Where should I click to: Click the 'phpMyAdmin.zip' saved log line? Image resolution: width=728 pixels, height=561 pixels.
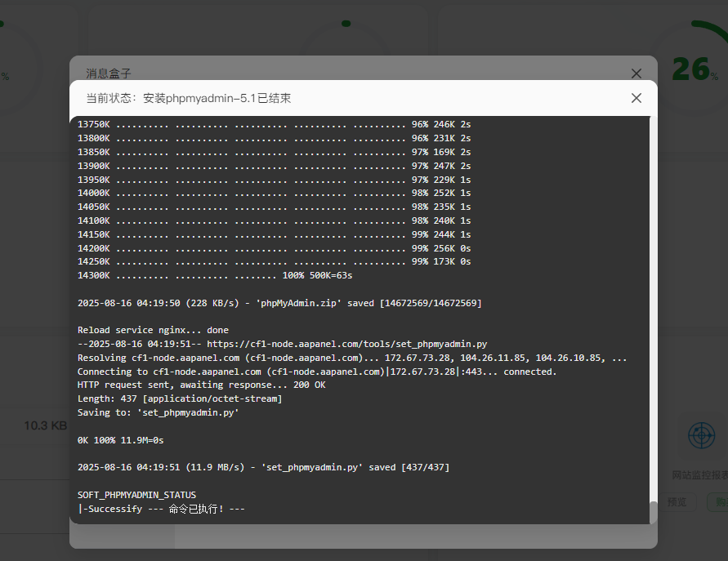[x=279, y=303]
